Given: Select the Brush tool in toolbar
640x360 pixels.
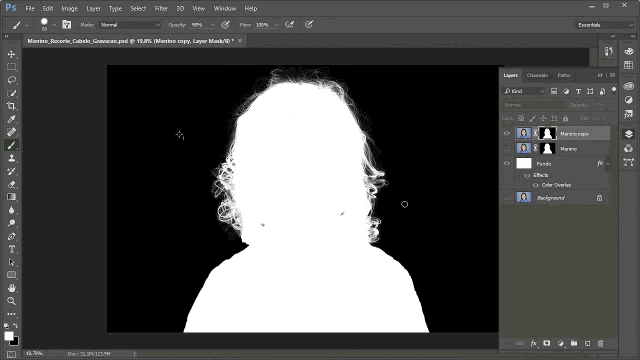Looking at the screenshot, I should (x=11, y=145).
